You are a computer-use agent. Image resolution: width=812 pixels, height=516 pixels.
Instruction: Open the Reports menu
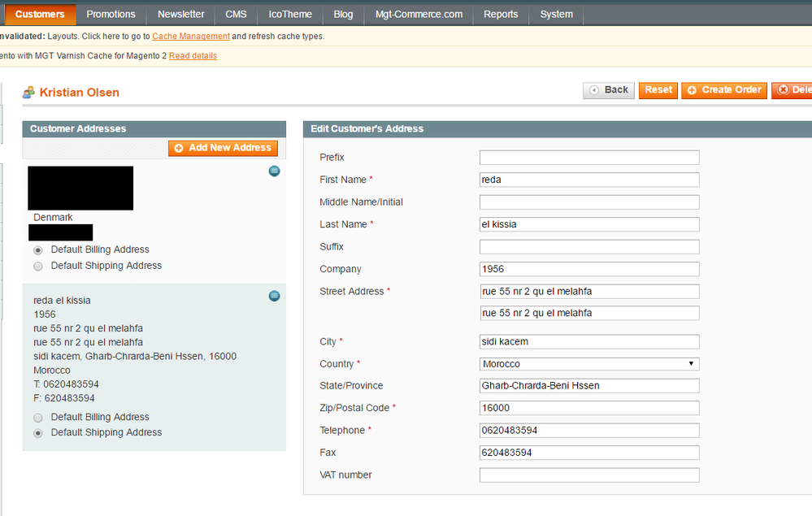[x=501, y=15]
